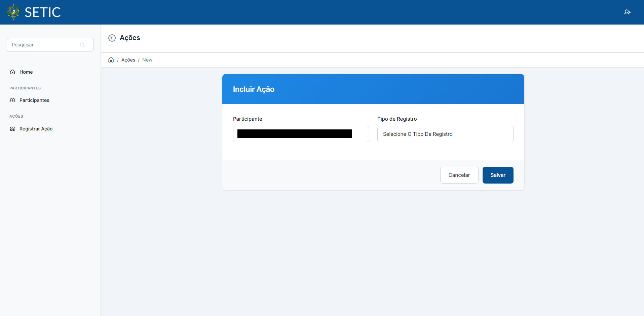Click the Participantes people icon
The image size is (644, 316).
point(12,100)
